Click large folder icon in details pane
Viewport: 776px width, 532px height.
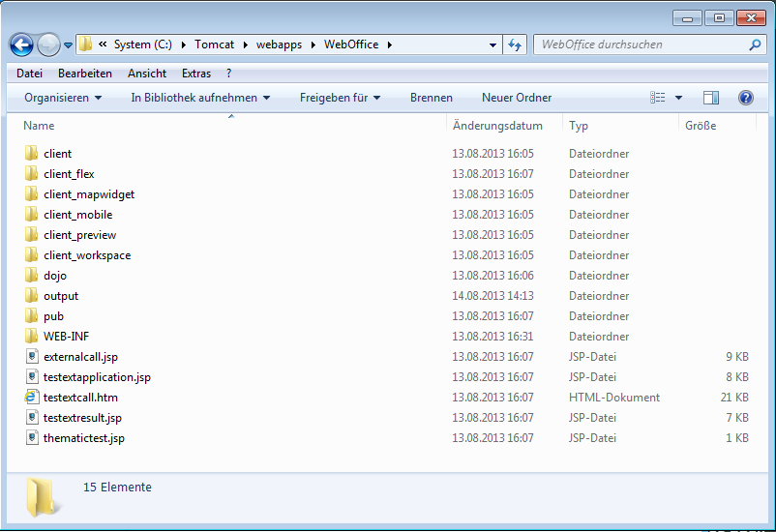click(44, 497)
